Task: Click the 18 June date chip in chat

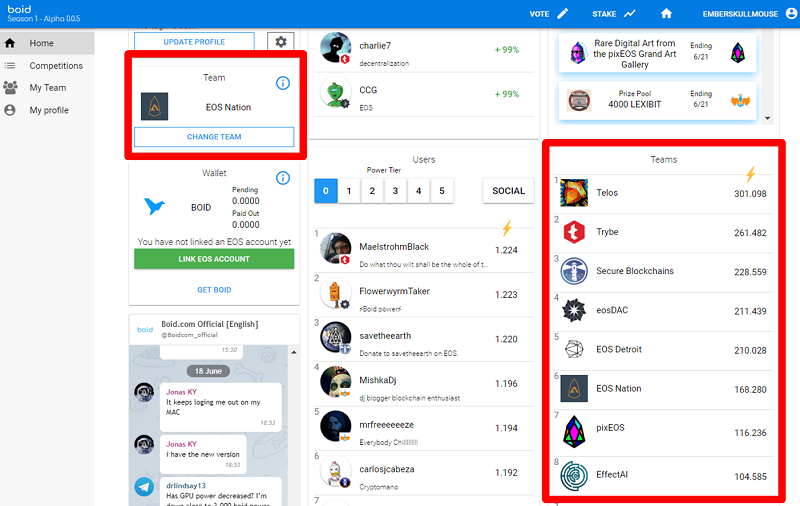Action: point(208,371)
